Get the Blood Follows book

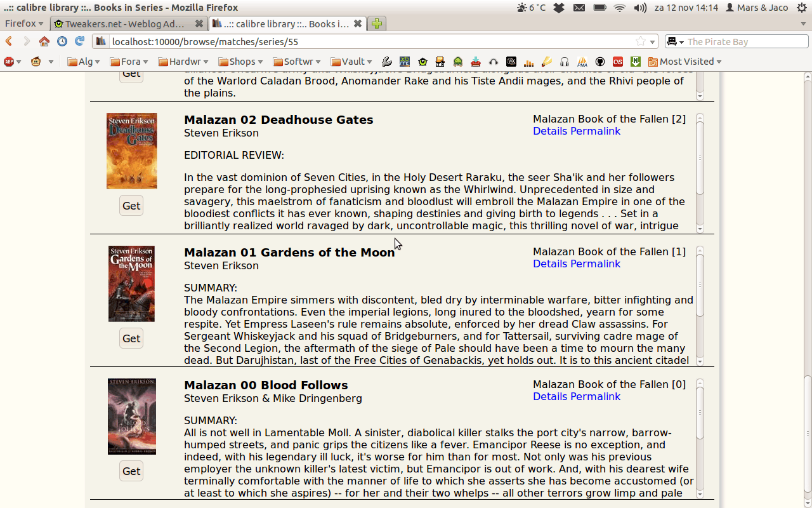click(x=131, y=471)
